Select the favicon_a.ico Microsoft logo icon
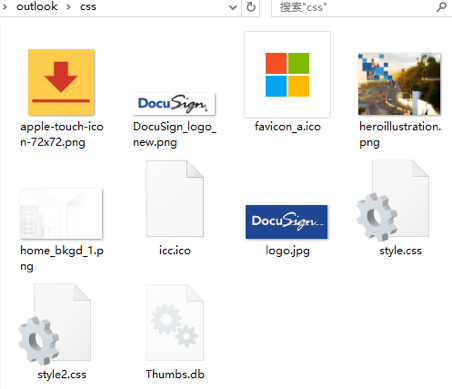Viewport: 452px width, 389px height. coord(287,75)
